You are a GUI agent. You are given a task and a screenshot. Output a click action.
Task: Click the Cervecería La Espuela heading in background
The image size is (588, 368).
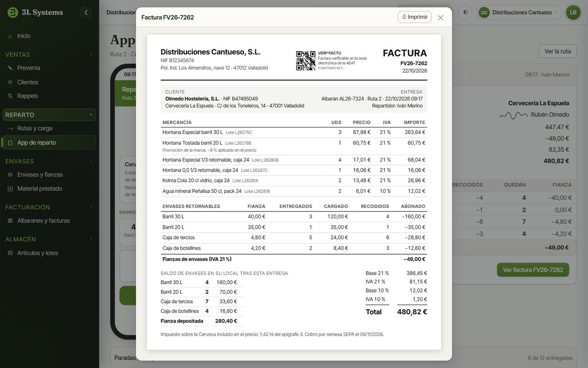[x=539, y=104]
